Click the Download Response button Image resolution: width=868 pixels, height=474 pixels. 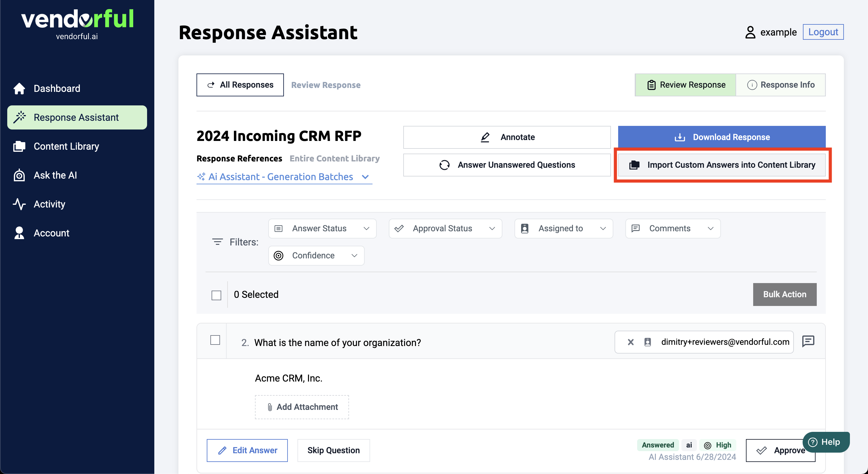click(x=722, y=137)
